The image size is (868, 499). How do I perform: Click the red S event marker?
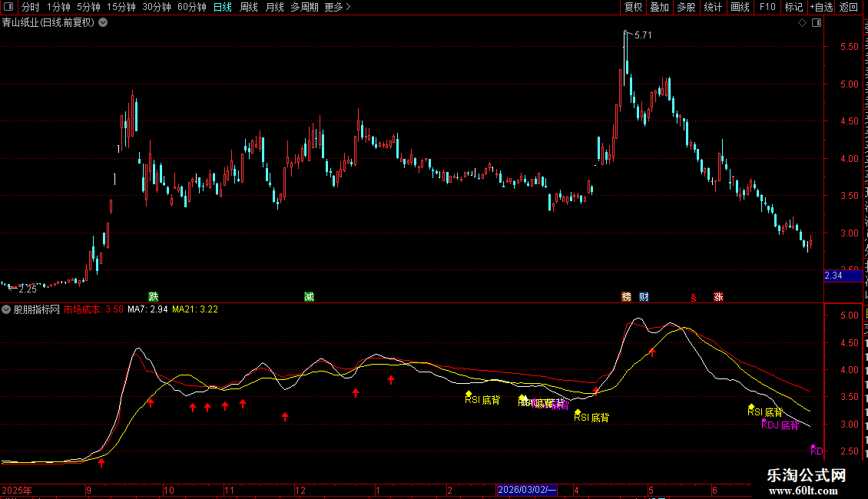(x=693, y=298)
